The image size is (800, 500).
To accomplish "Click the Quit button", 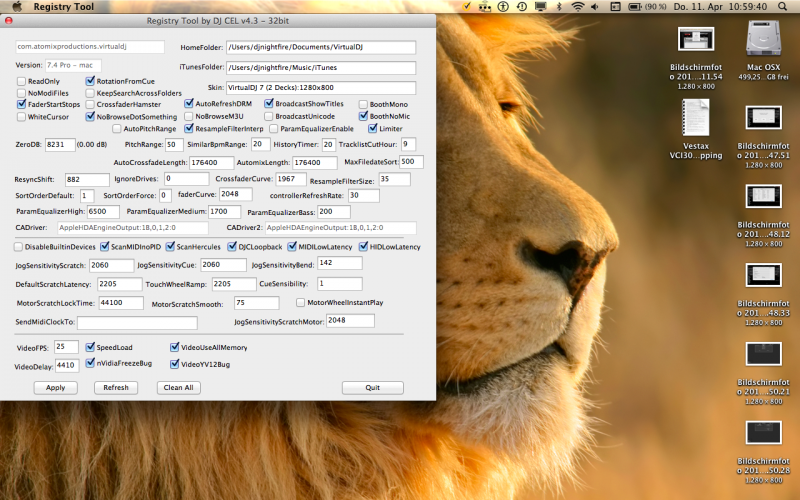I will (x=372, y=387).
